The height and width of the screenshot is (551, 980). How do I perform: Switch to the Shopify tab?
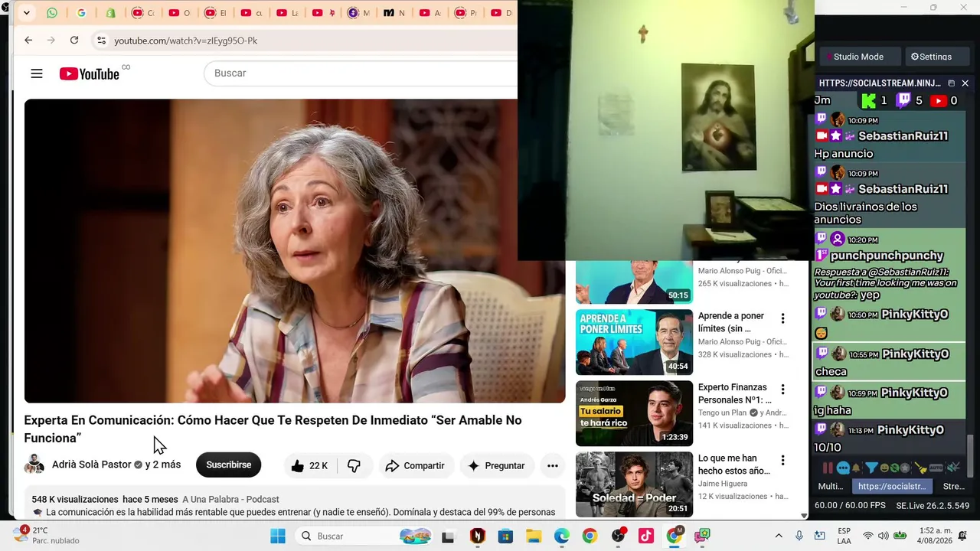[x=111, y=13]
